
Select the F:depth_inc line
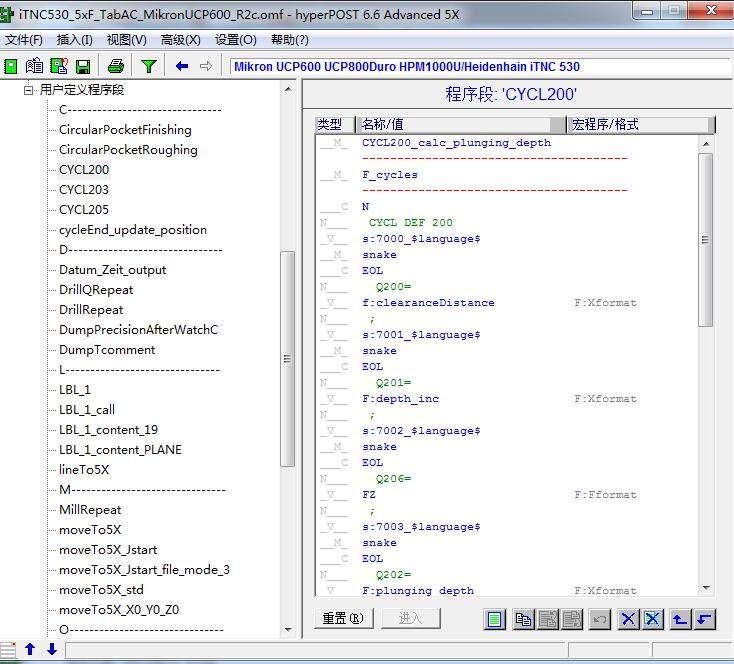[x=401, y=398]
